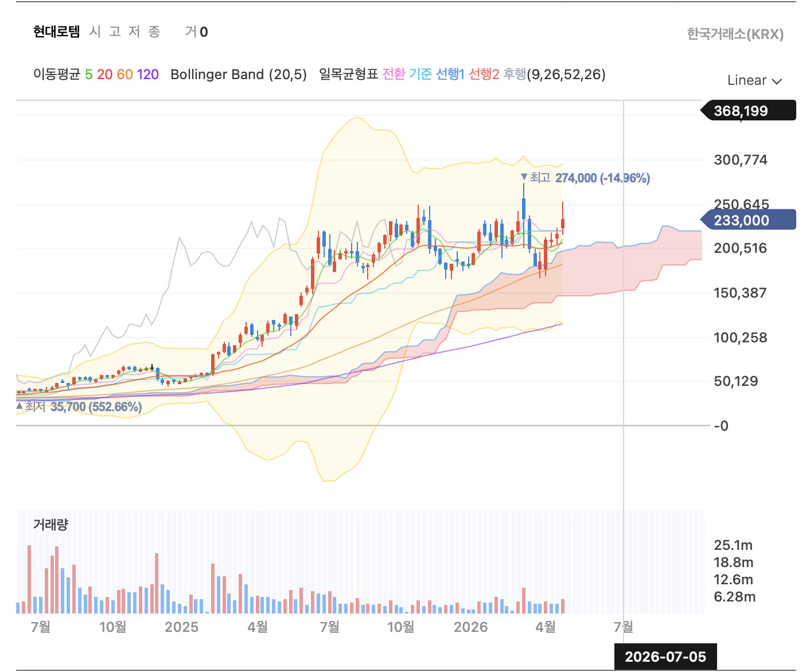
Task: Select the orange 60 moving average legend
Action: [x=124, y=75]
